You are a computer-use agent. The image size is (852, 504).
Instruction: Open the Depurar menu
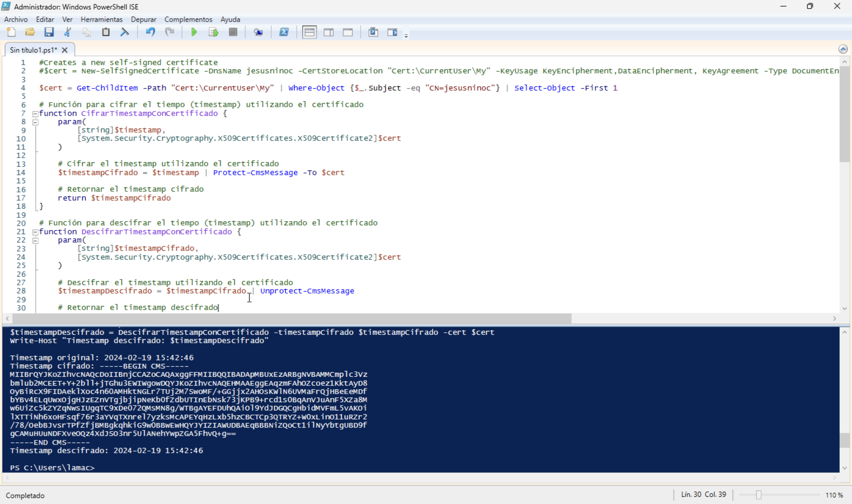click(144, 19)
